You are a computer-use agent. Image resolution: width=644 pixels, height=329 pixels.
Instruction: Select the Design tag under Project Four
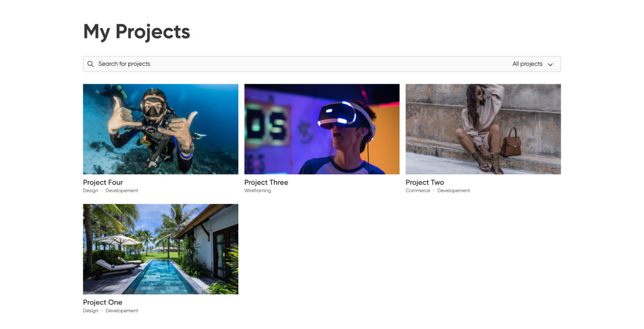90,191
